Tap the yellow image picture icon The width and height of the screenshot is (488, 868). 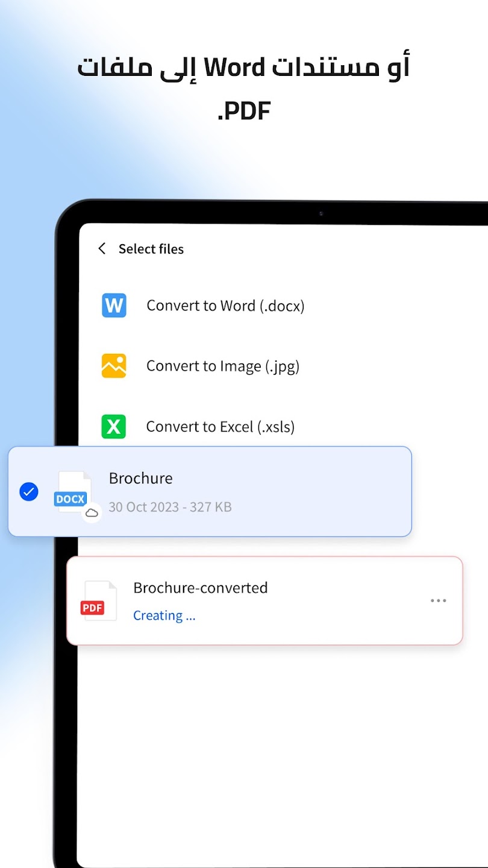point(114,366)
